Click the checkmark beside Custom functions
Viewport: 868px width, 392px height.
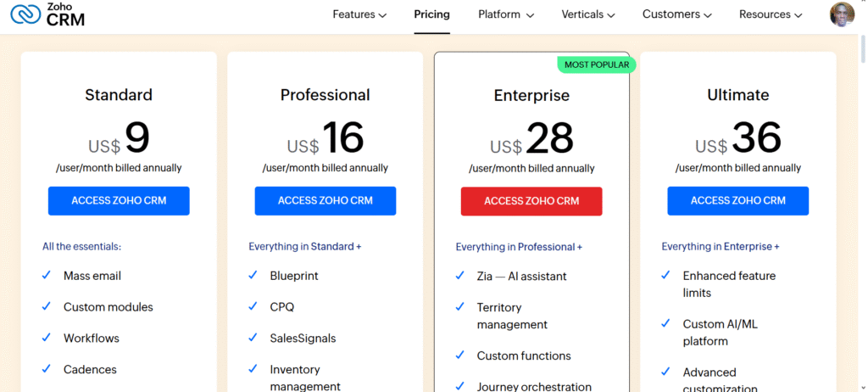[459, 355]
